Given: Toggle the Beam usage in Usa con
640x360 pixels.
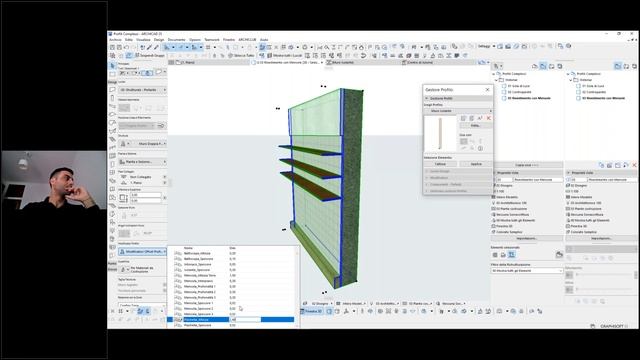Looking at the screenshot, I should [472, 141].
